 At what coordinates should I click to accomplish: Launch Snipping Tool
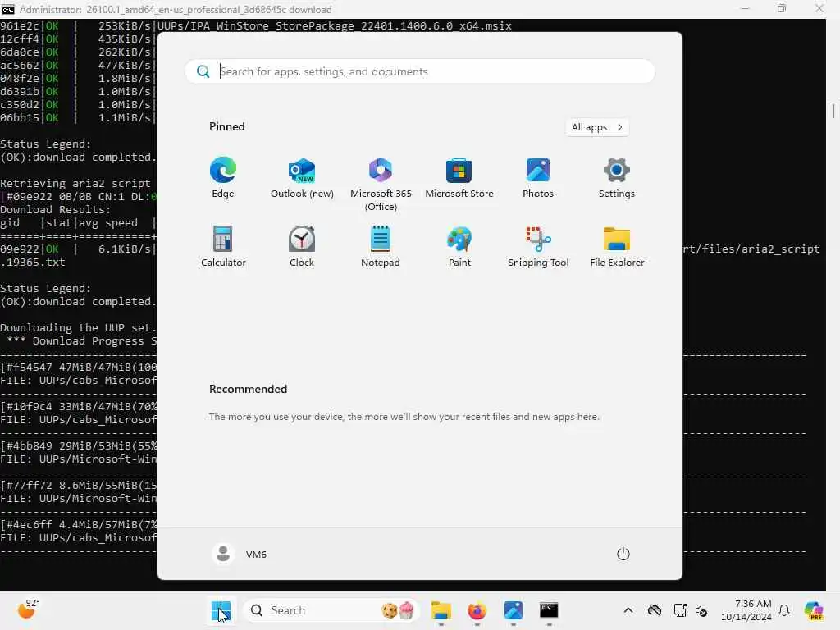[538, 248]
